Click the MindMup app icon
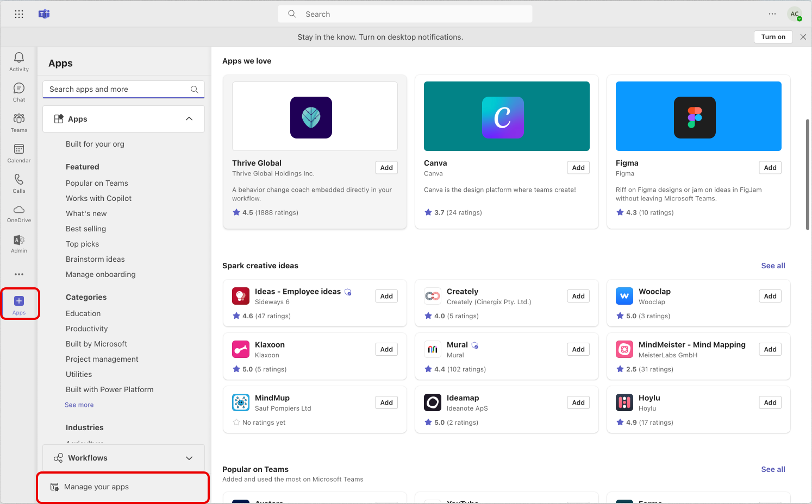This screenshot has width=812, height=504. coord(241,402)
